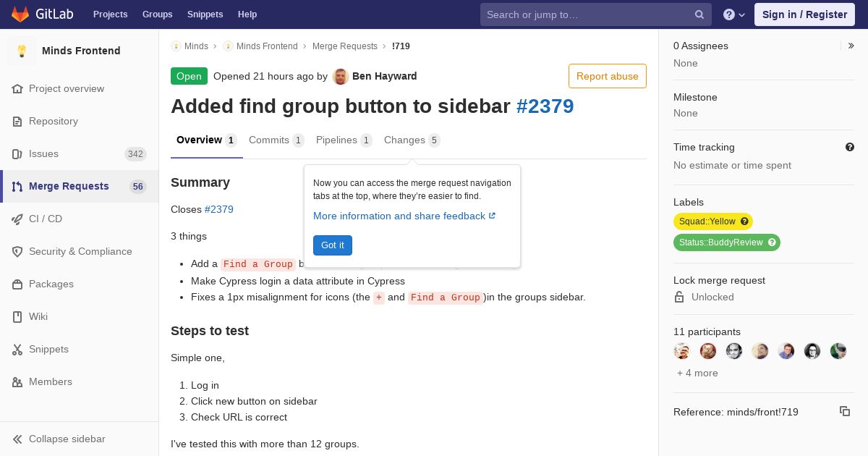Switch to the Changes tab
868x456 pixels.
[x=412, y=140]
